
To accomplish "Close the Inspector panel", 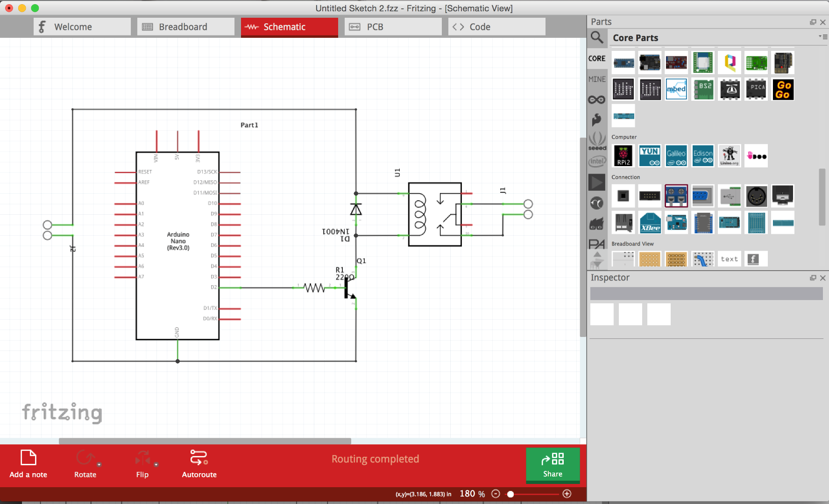I will click(823, 278).
